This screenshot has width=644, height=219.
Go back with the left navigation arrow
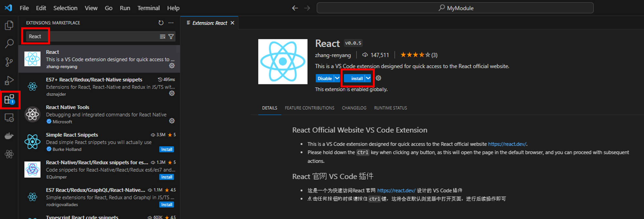pyautogui.click(x=295, y=8)
